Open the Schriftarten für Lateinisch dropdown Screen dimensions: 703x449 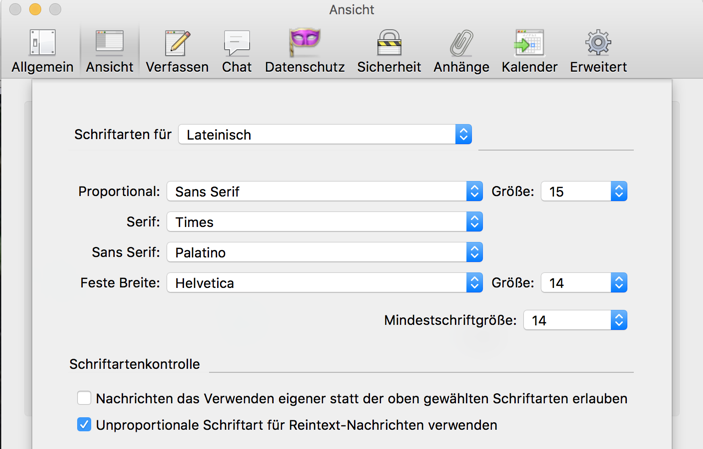coord(325,134)
